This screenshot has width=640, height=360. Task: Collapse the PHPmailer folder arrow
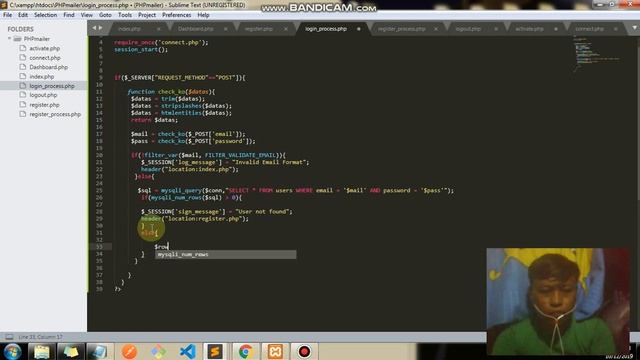point(9,39)
